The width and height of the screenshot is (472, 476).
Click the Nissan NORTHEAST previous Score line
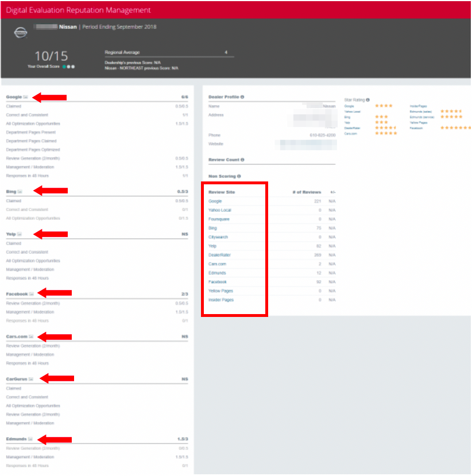pyautogui.click(x=141, y=68)
